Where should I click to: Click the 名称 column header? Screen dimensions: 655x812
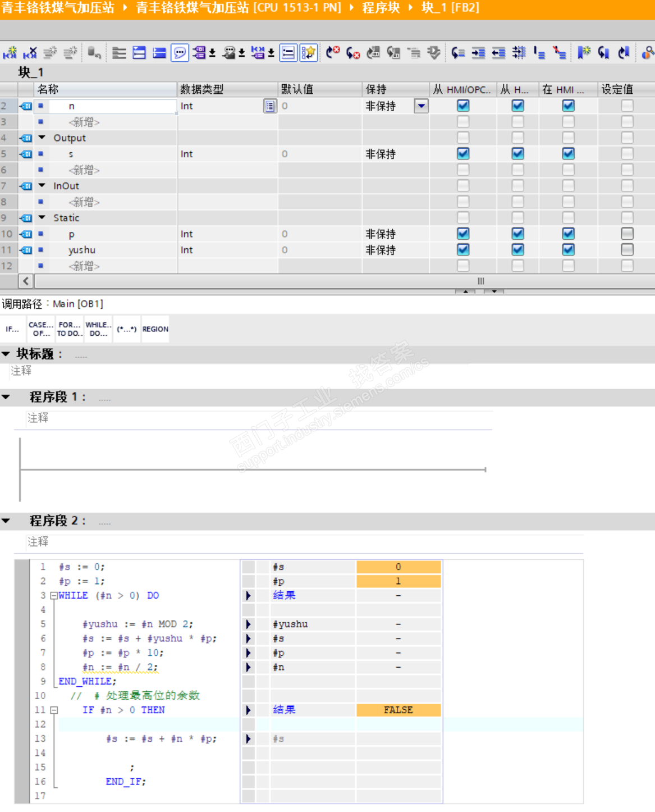pyautogui.click(x=106, y=89)
